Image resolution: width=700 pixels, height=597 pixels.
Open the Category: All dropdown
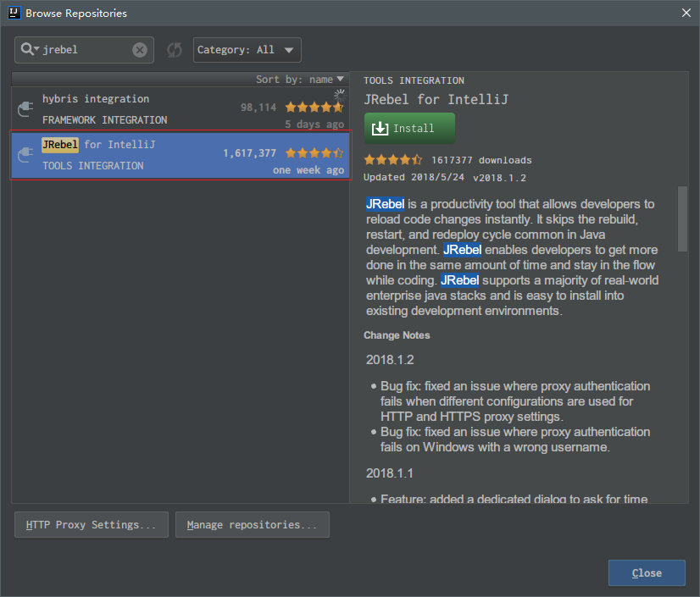[247, 50]
